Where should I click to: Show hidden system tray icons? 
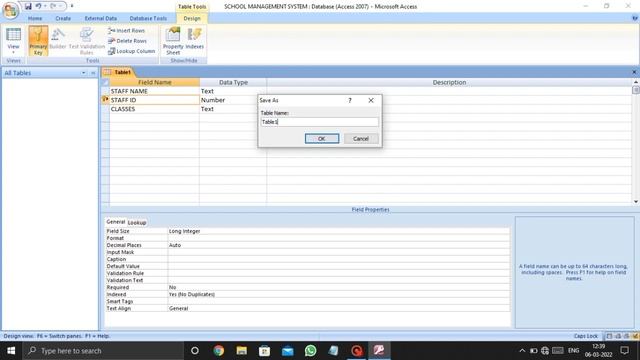(x=522, y=351)
